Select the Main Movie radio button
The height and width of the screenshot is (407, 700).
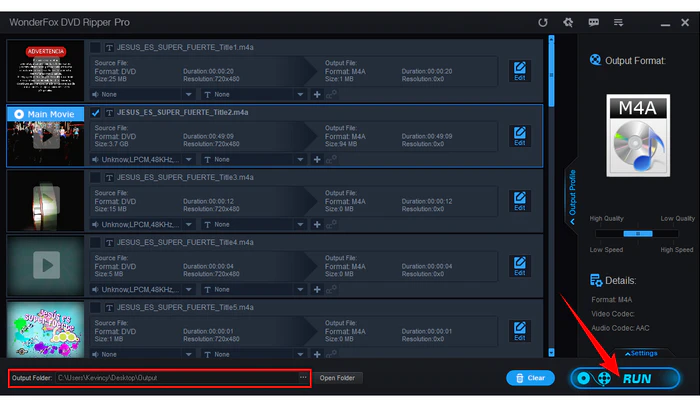pos(19,114)
